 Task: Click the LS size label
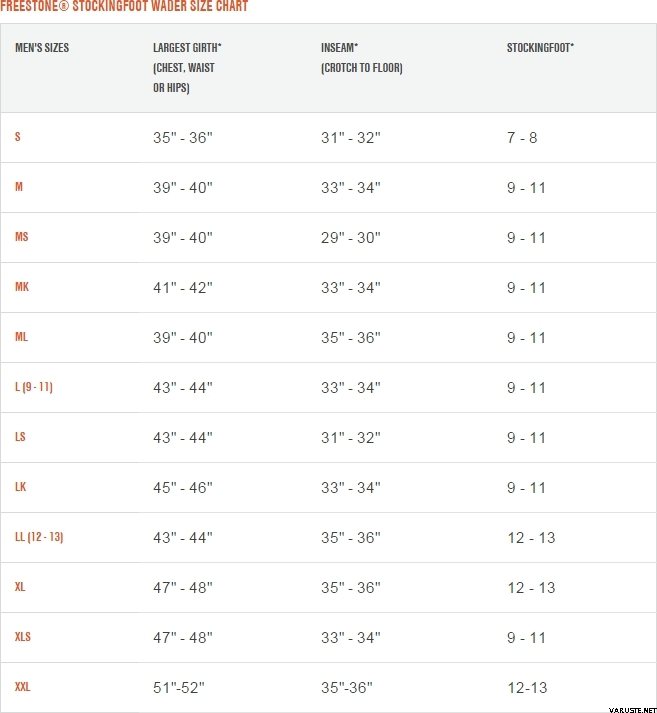(20, 437)
